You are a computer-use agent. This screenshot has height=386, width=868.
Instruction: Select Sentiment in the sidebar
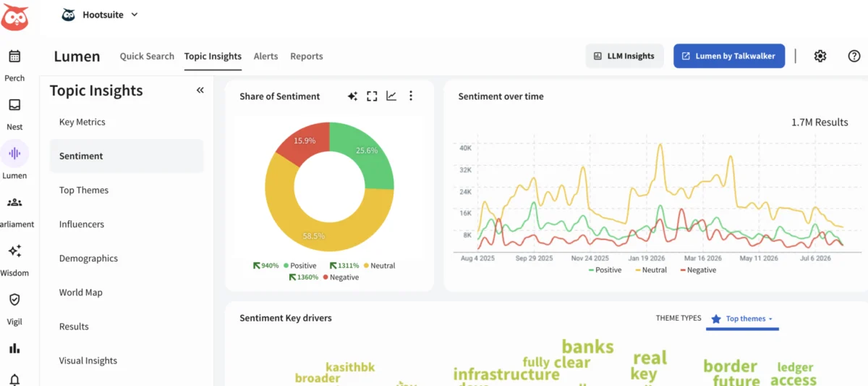click(127, 156)
